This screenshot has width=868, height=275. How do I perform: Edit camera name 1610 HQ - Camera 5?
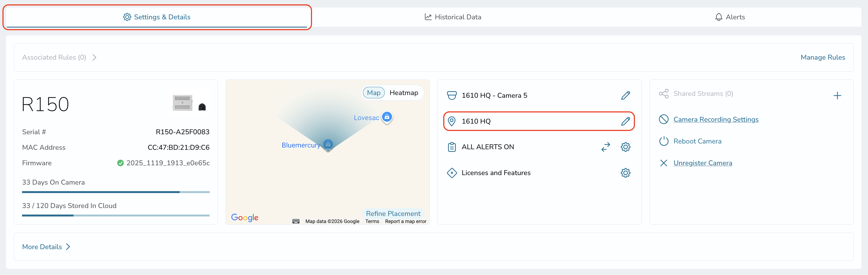[x=625, y=95]
